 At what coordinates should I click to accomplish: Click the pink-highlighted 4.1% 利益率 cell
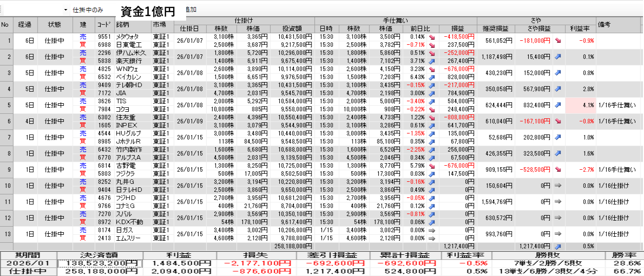click(x=580, y=105)
